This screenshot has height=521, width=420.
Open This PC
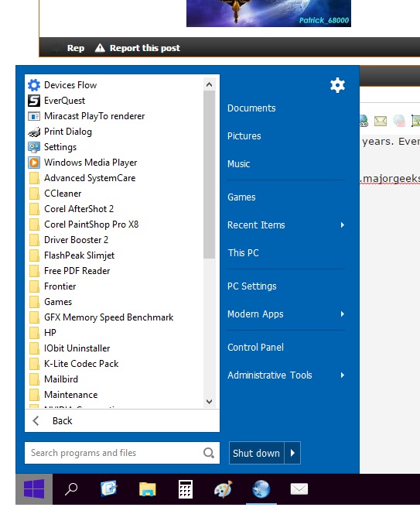(244, 253)
